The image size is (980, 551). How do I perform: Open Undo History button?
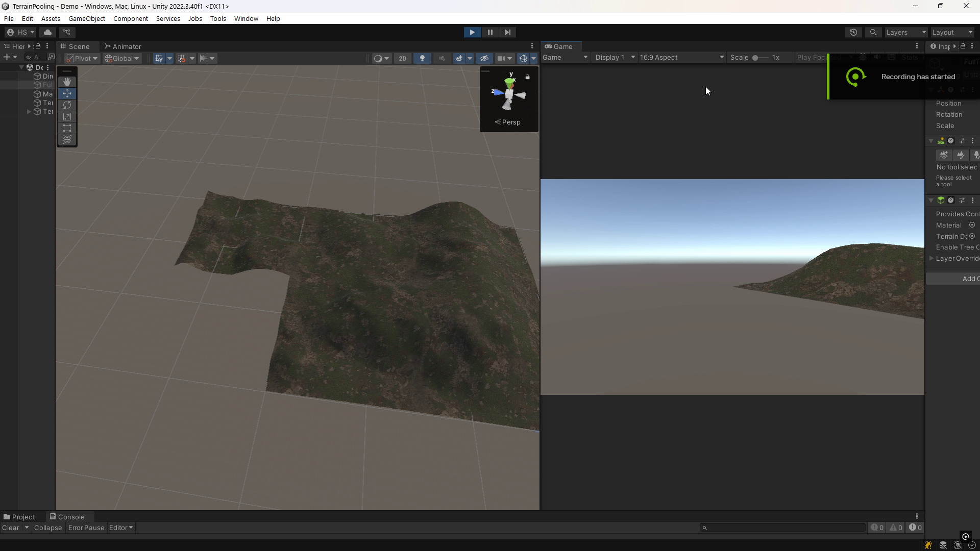[x=853, y=32]
